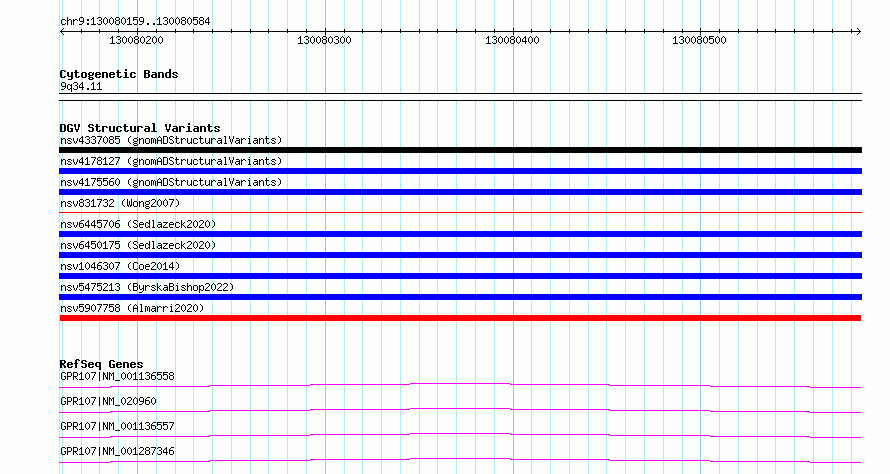Select the magenta line under GPR107|NM_001136557
890x474 pixels.
(460, 435)
